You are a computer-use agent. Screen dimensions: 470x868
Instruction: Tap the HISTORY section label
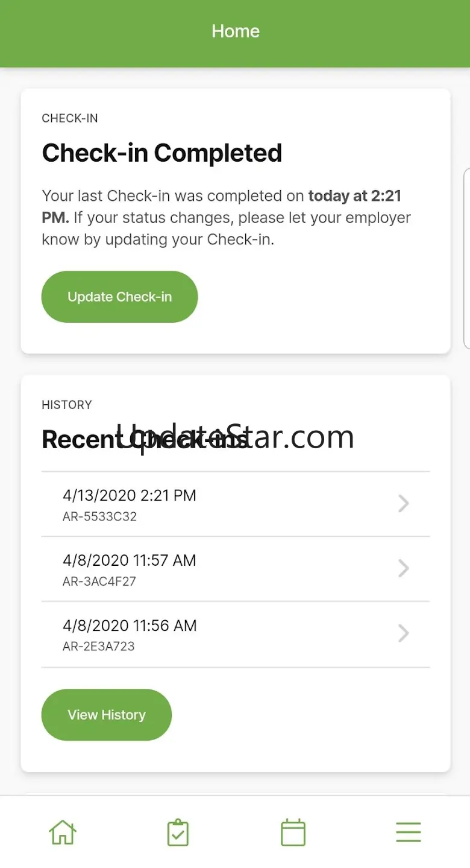click(67, 405)
